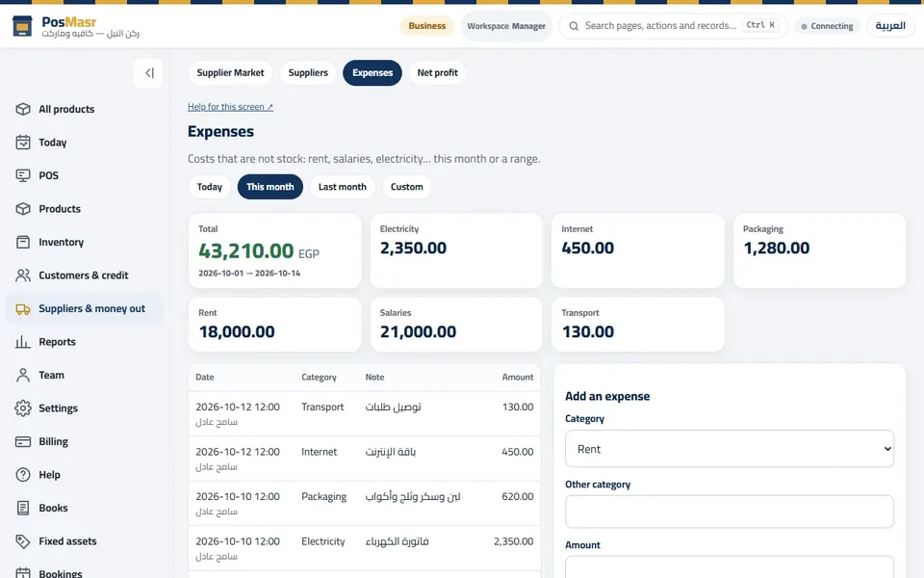Image resolution: width=924 pixels, height=578 pixels.
Task: Open Customers & credit section
Action: point(85,276)
